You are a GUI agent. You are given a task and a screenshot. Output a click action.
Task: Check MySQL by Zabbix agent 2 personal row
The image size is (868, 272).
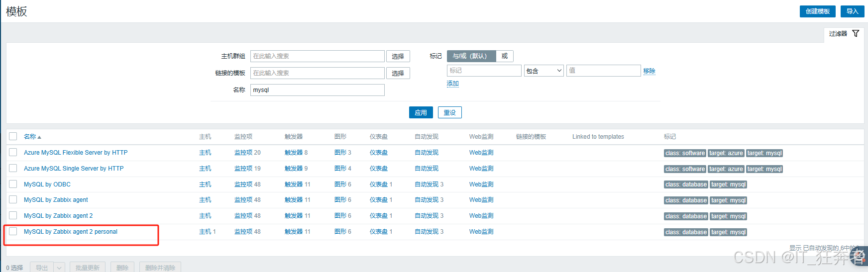(x=13, y=231)
